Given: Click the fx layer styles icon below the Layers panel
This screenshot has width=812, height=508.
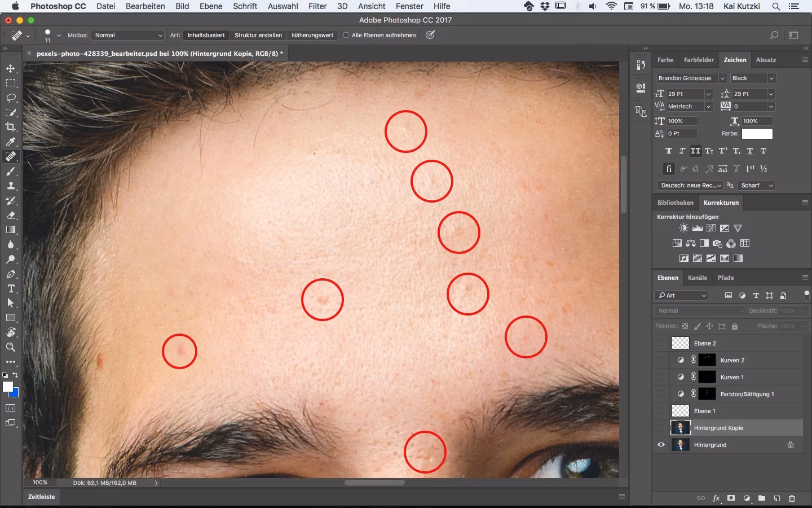Looking at the screenshot, I should pos(715,499).
